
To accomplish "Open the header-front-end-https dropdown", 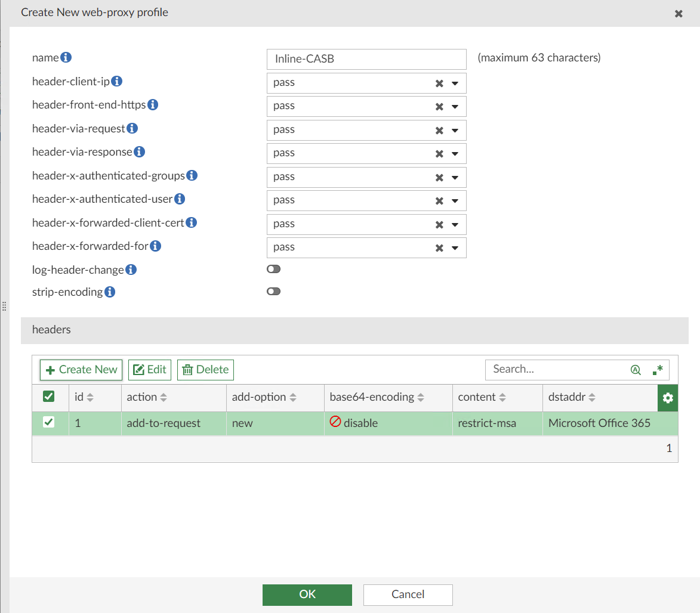I will pos(454,106).
